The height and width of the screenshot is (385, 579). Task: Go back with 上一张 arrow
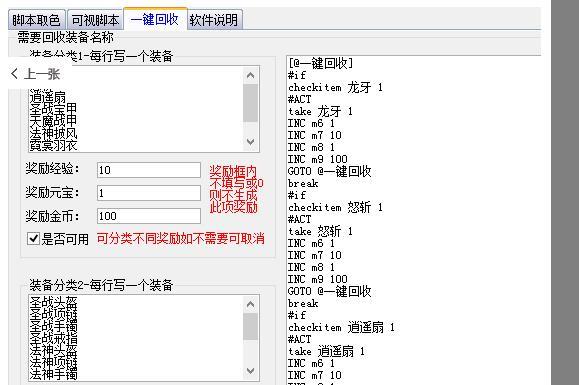click(x=35, y=74)
